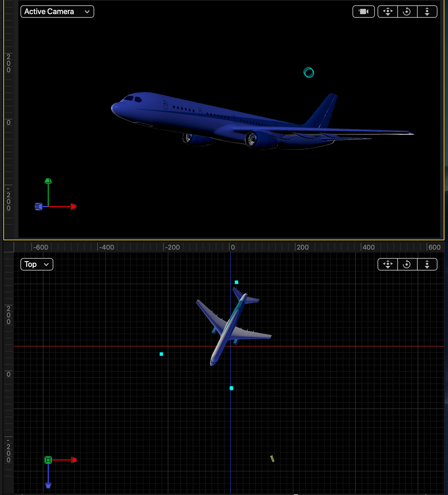This screenshot has width=448, height=495.
Task: Select the cyan handle above the airplane tail
Action: pos(237,282)
